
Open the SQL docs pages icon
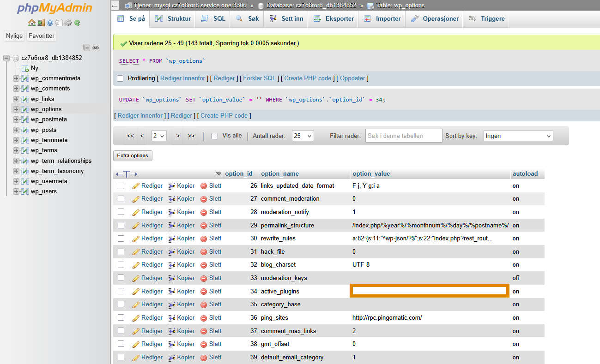point(59,23)
